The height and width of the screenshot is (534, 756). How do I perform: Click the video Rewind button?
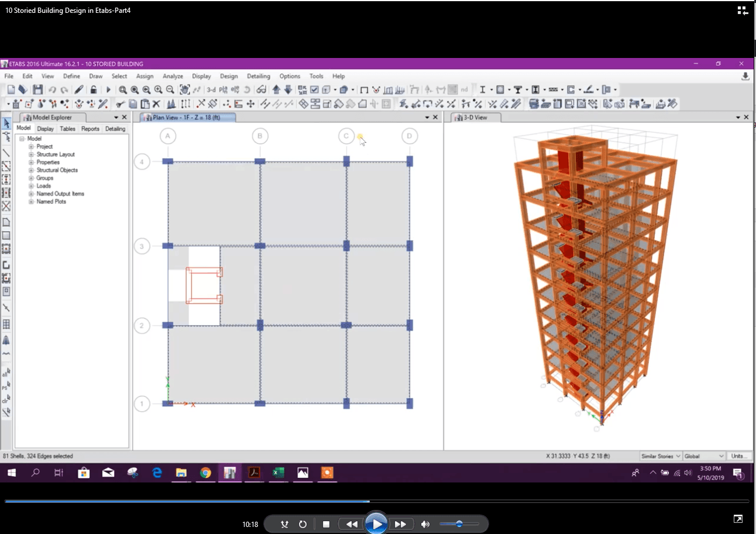coord(352,524)
